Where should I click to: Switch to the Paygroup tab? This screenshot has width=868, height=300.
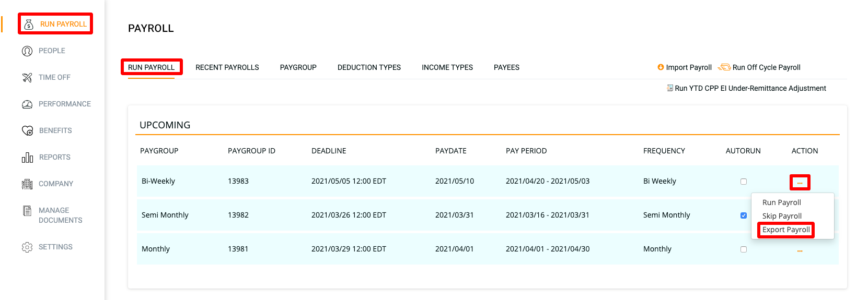click(x=298, y=67)
